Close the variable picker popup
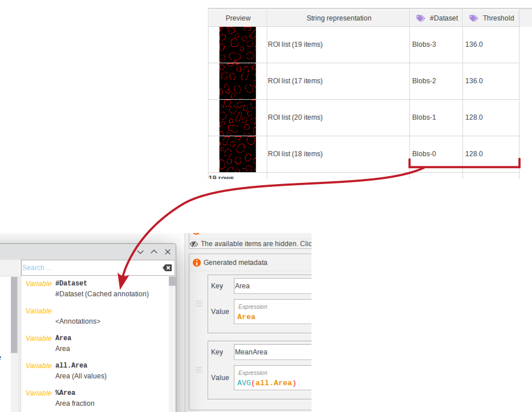This screenshot has width=532, height=412. pyautogui.click(x=168, y=252)
